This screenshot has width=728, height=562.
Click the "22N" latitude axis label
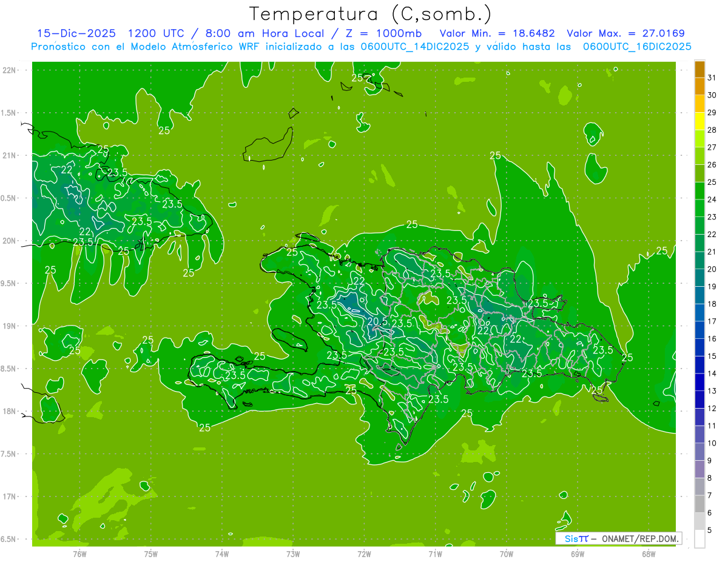8,70
